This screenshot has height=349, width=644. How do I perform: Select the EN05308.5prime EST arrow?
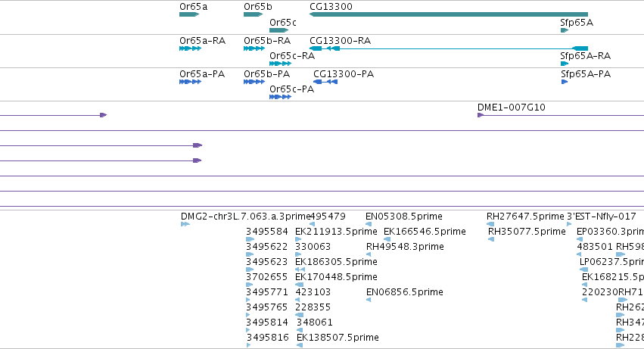point(369,224)
